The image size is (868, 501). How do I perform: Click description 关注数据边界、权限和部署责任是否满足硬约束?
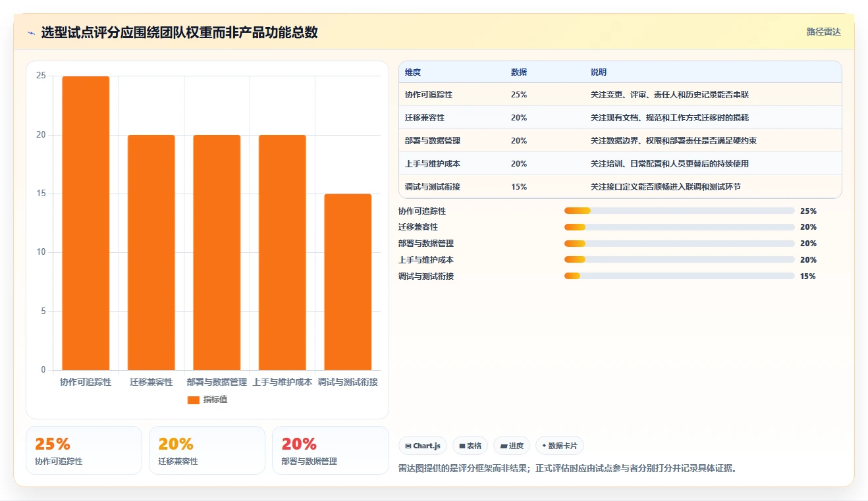coord(674,141)
